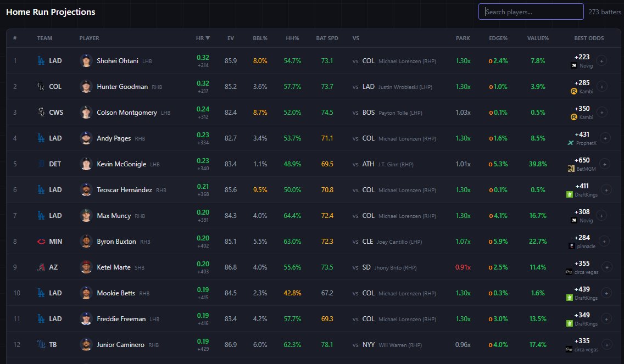The image size is (624, 364).
Task: Click pitcher Will Warren (RHP)
Action: [400, 345]
